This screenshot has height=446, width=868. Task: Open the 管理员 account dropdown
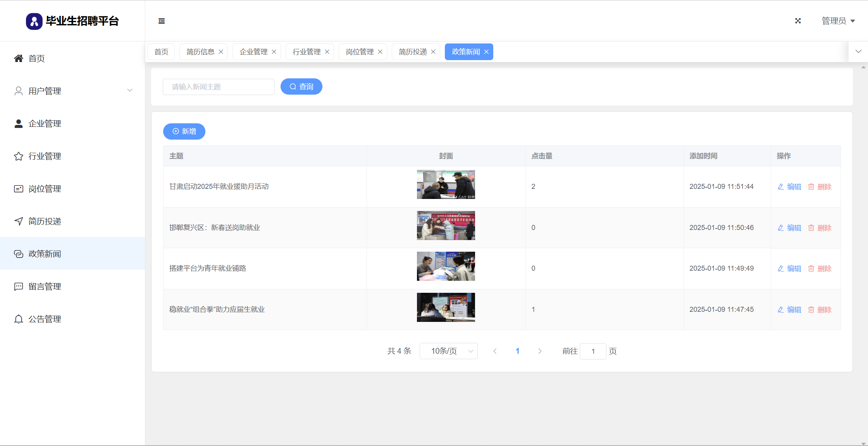point(838,21)
